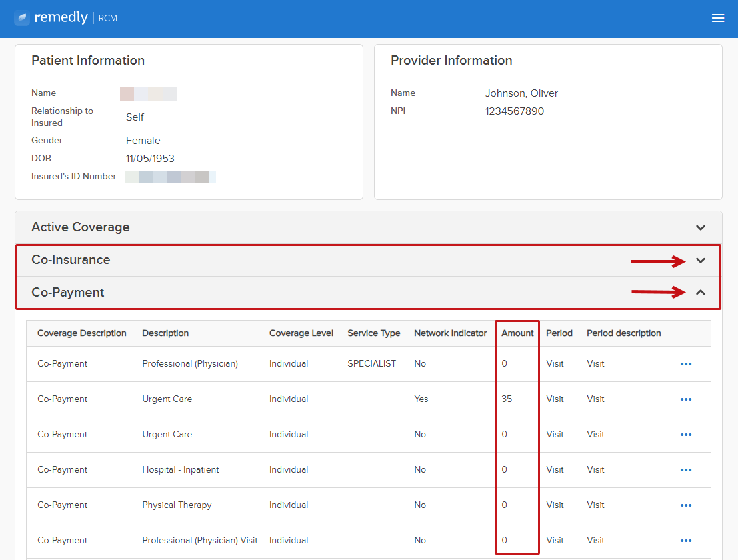The width and height of the screenshot is (738, 560).
Task: Click the Description column header
Action: (x=165, y=333)
